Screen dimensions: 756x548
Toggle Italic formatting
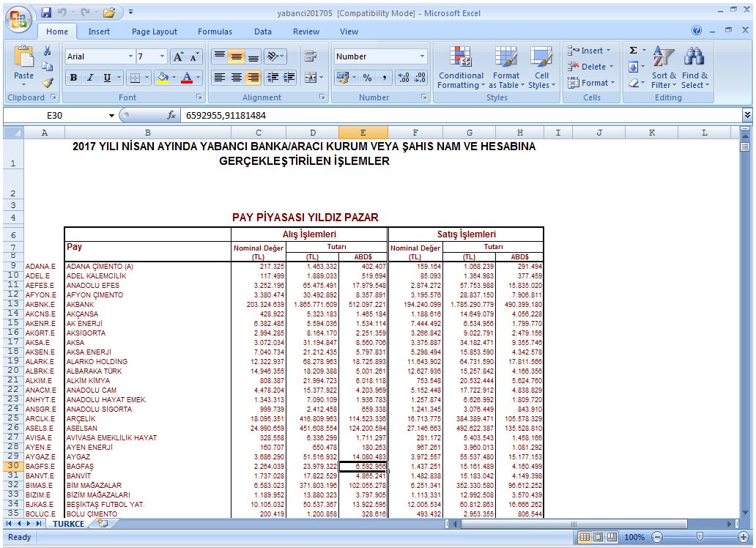point(90,78)
